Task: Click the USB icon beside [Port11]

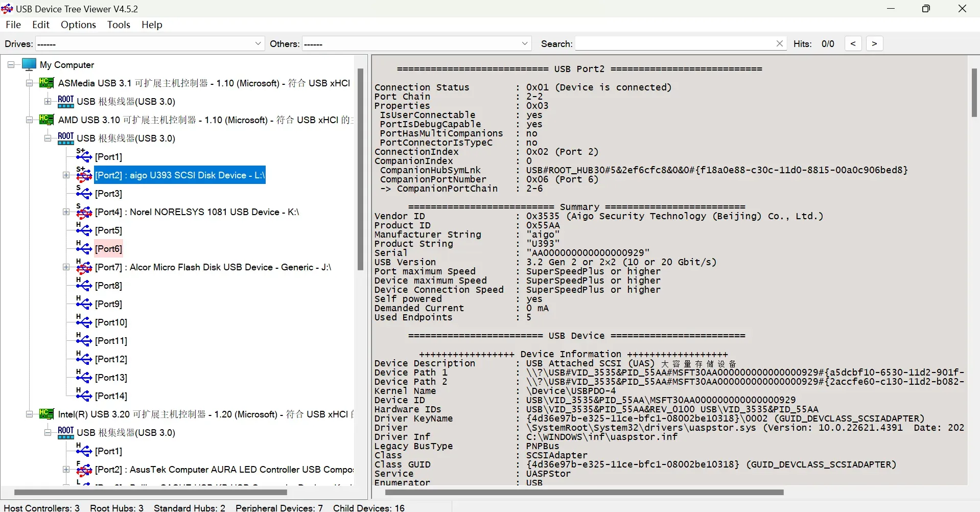Action: (84, 340)
